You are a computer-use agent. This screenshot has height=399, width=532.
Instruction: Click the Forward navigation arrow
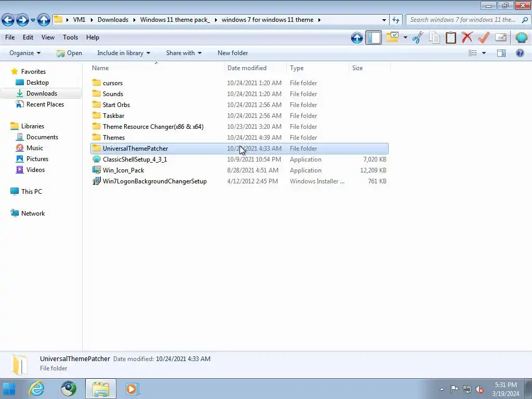click(x=22, y=20)
